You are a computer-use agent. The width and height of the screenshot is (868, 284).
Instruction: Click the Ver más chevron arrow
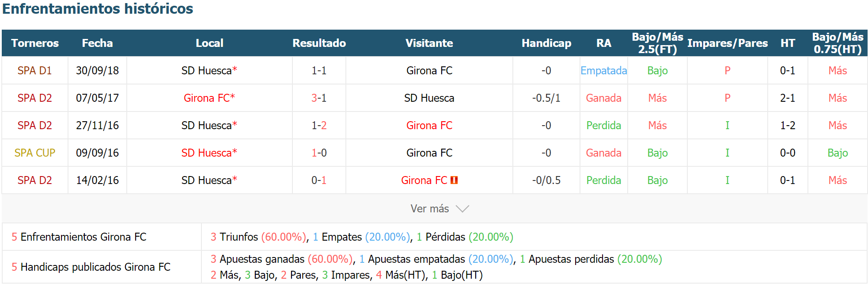462,209
